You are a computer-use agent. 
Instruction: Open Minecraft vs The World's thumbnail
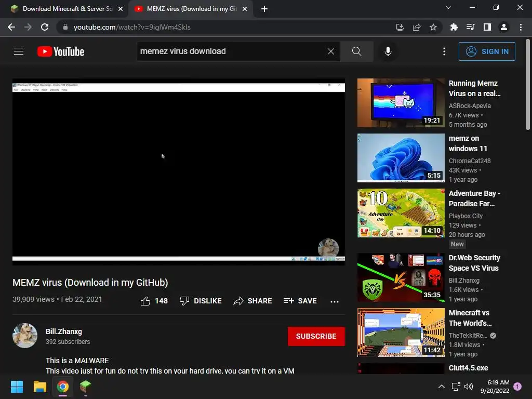[401, 332]
